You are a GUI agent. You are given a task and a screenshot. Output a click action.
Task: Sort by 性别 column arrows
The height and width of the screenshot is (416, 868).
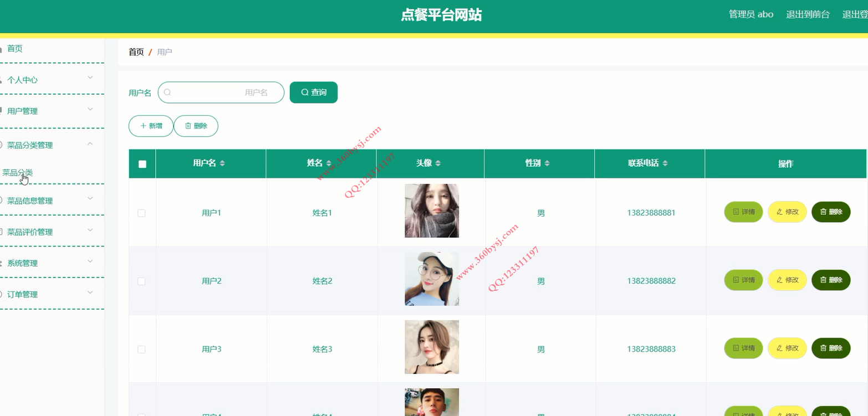[x=547, y=163]
